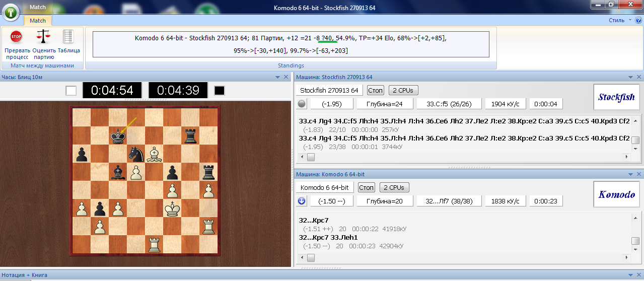Viewport: 644px width, 281px height.
Task: Select the white pawn on a3
Action: click(82, 208)
